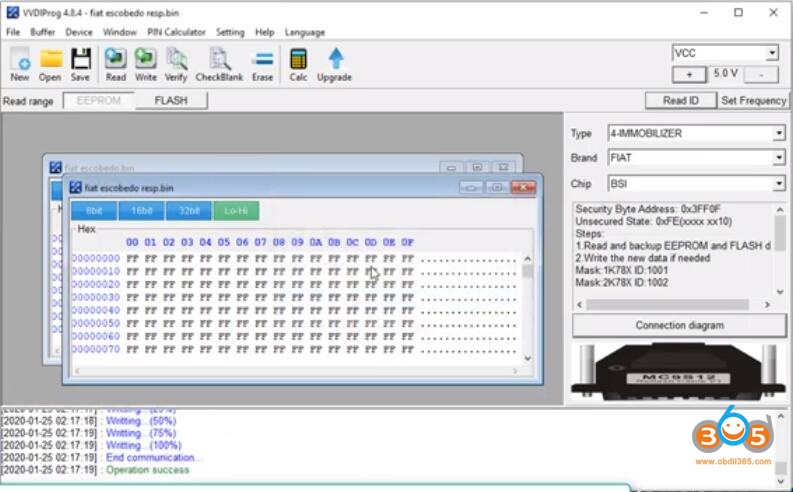Switch hex view to 16bit mode

[x=141, y=210]
